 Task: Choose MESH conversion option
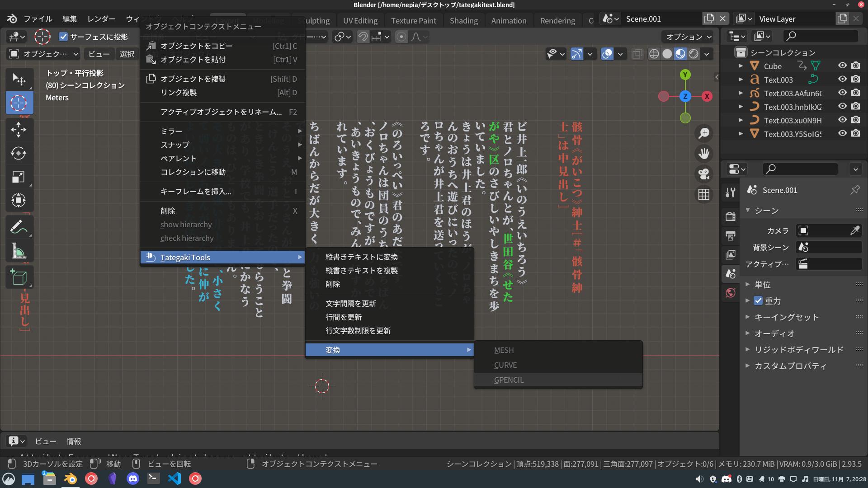click(x=558, y=350)
